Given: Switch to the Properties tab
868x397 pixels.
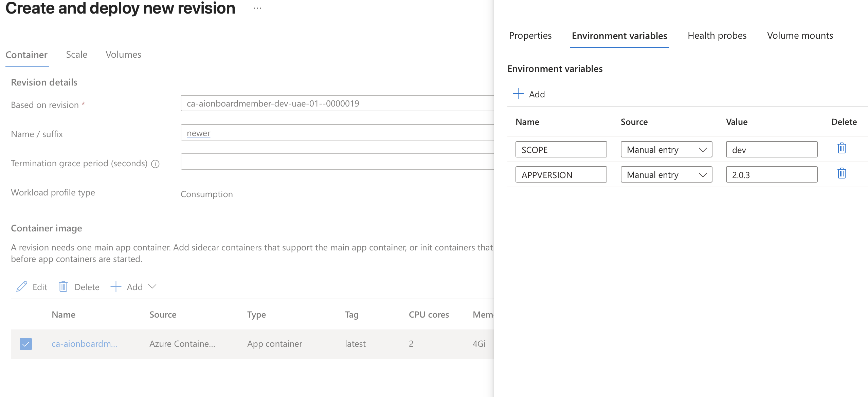Looking at the screenshot, I should coord(530,36).
